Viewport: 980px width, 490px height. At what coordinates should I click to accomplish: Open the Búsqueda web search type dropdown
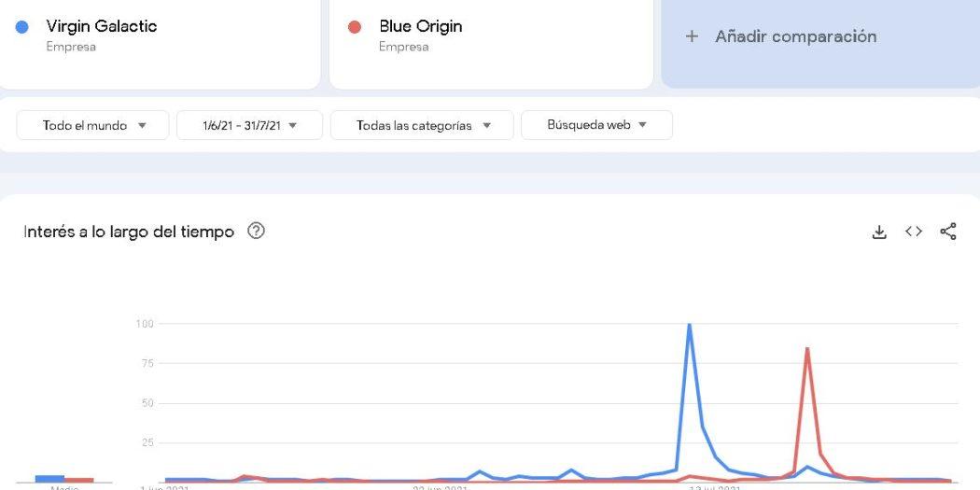(x=597, y=125)
